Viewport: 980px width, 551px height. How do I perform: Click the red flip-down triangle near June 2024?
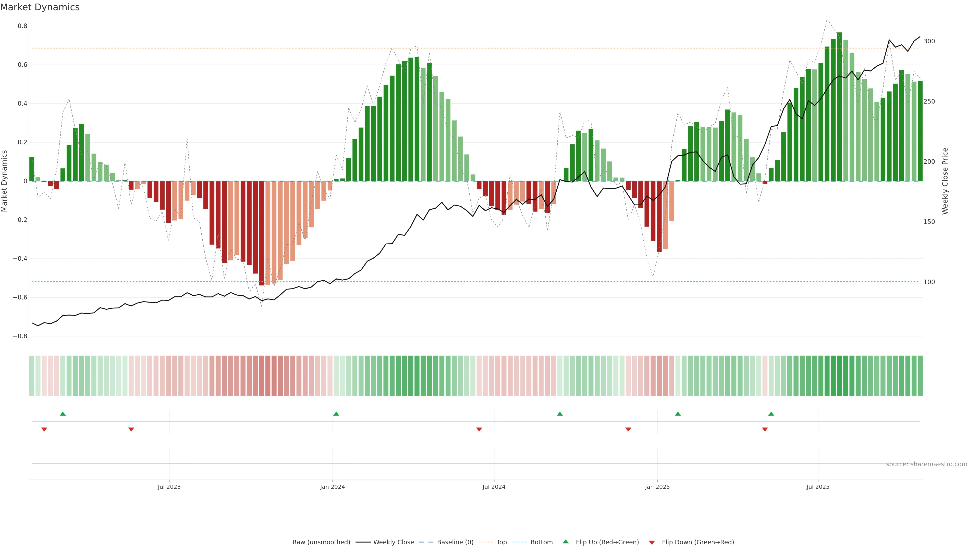click(479, 429)
